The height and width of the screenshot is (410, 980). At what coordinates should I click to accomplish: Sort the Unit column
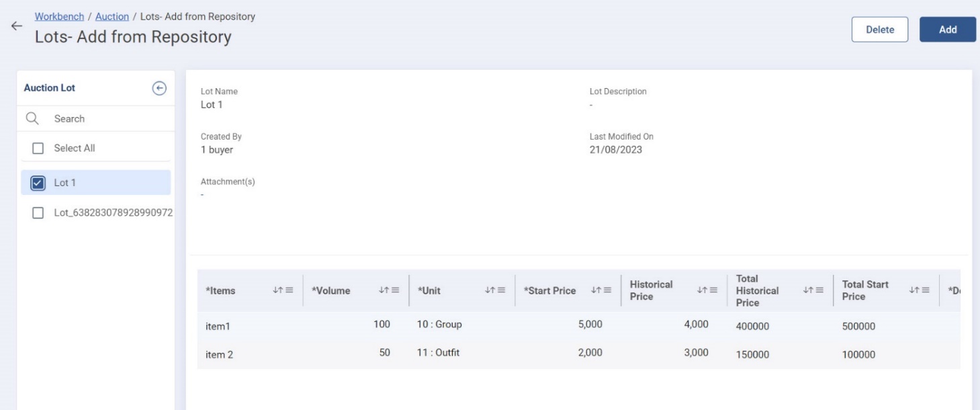[488, 290]
